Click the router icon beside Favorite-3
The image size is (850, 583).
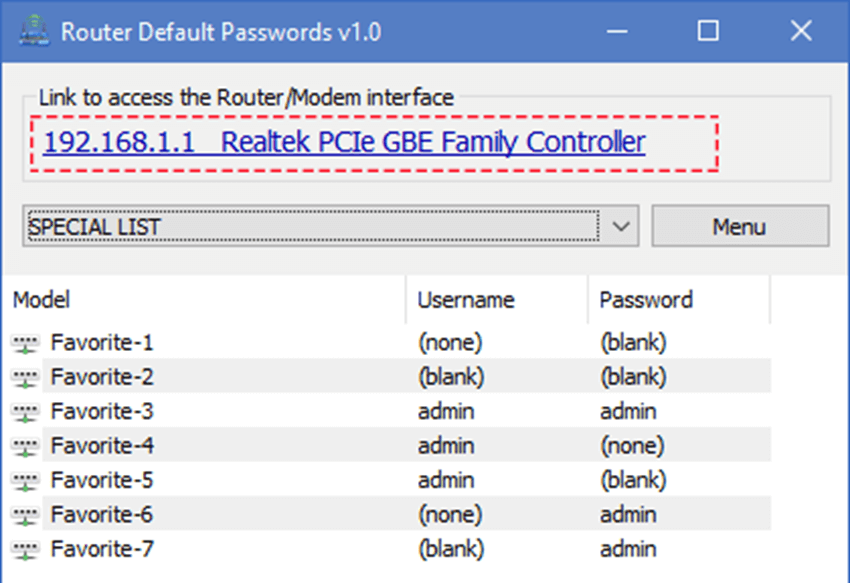(25, 412)
